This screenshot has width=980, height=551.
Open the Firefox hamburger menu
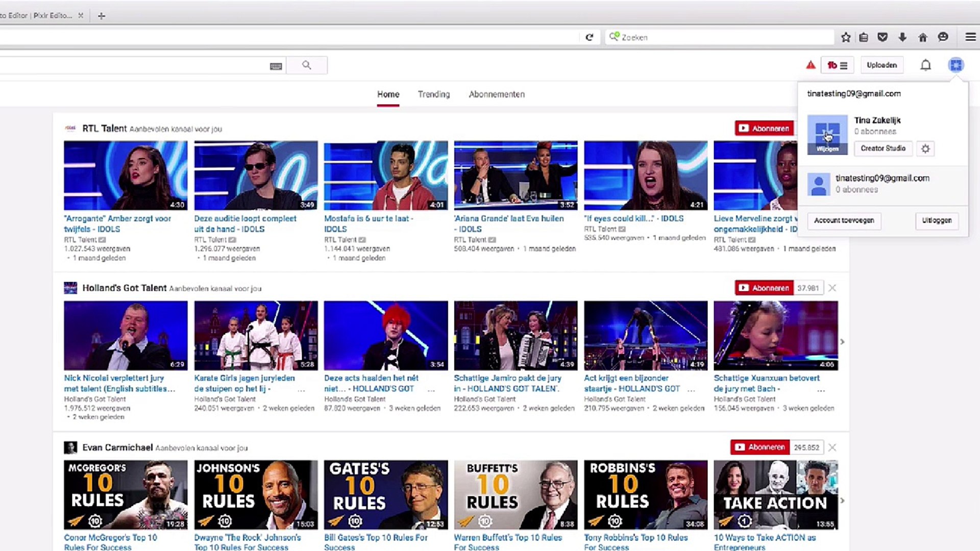[x=970, y=37]
